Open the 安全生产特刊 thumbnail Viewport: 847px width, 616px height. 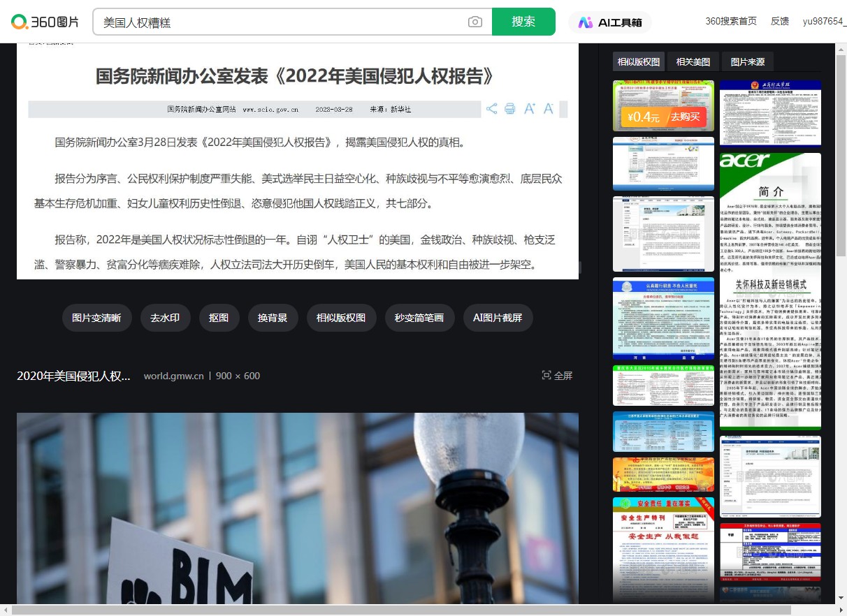coord(664,548)
